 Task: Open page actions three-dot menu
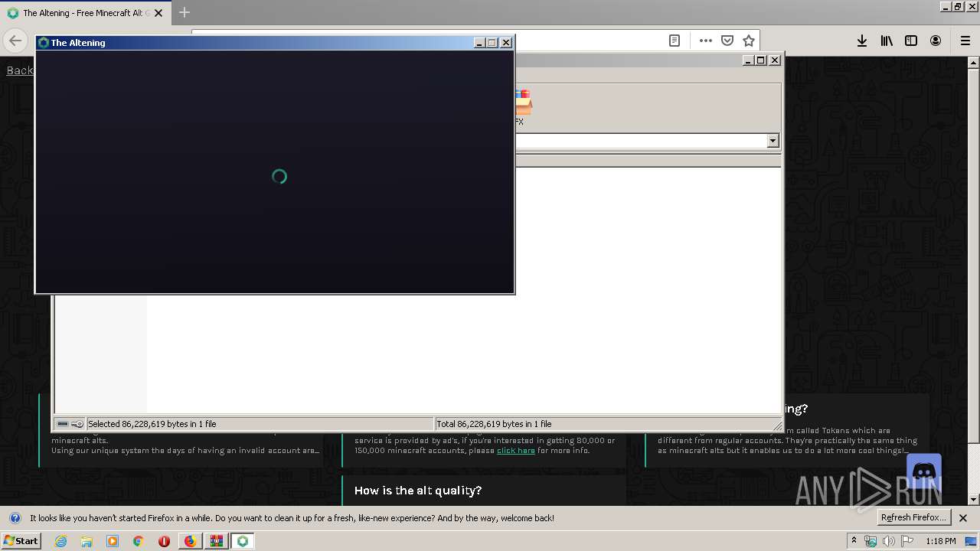[x=705, y=41]
